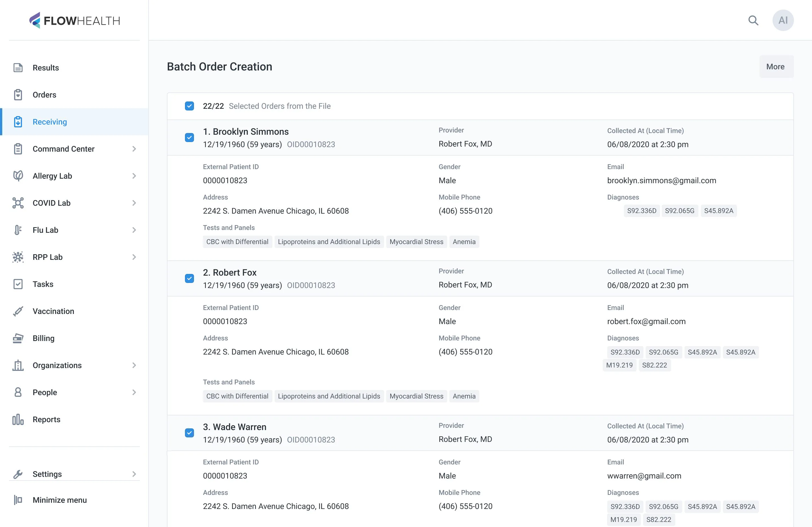This screenshot has height=527, width=812.
Task: Toggle the 22/22 select-all checkbox
Action: tap(189, 106)
